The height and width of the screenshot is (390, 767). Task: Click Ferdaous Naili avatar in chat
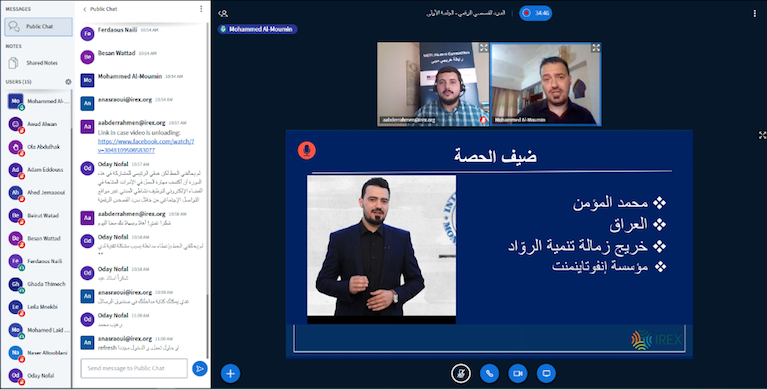point(87,34)
